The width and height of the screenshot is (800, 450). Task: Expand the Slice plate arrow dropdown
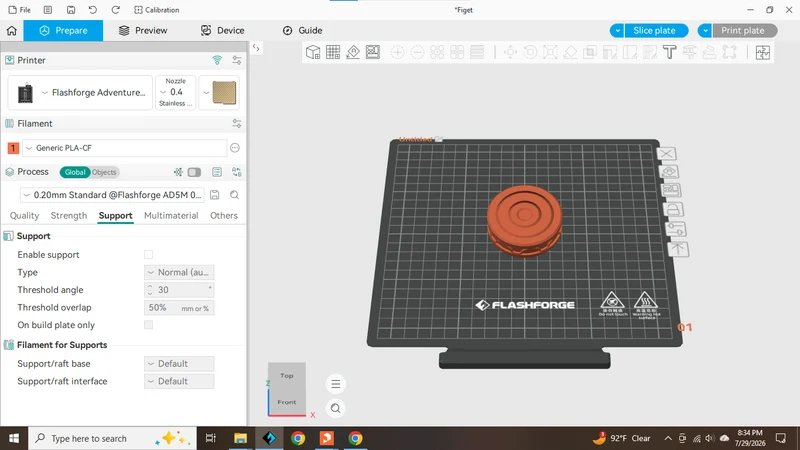[617, 31]
